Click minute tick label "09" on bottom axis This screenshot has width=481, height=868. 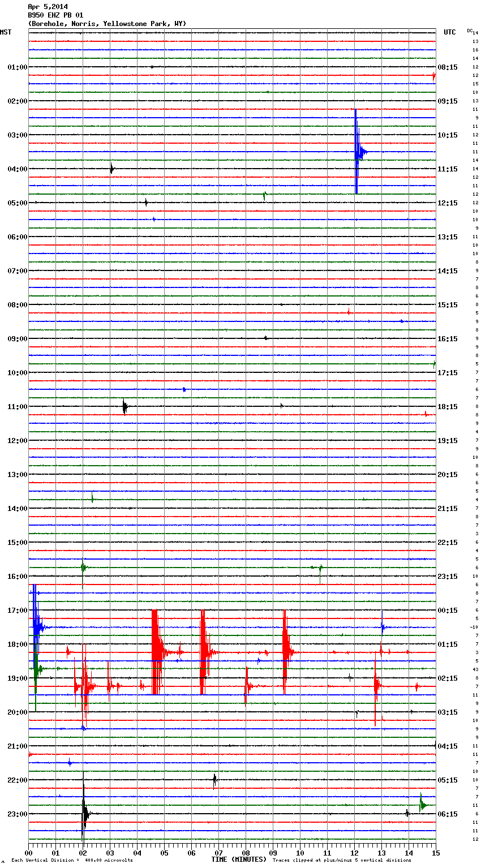coord(273,853)
